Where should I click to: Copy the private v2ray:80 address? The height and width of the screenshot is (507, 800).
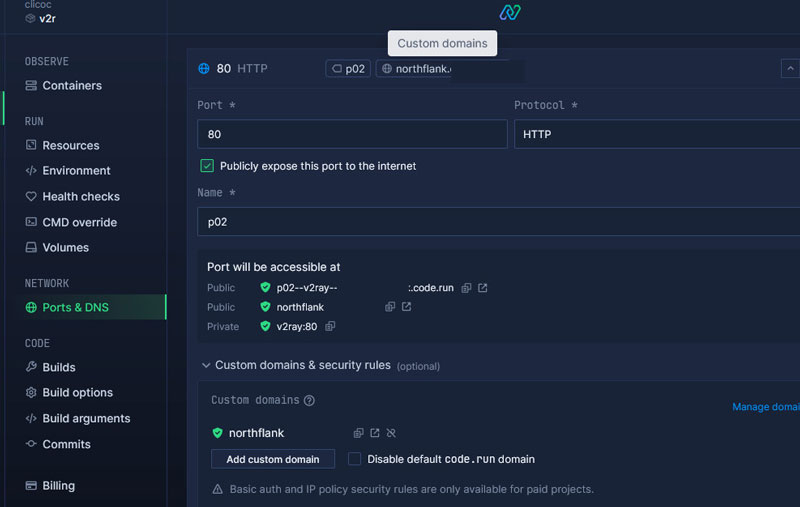(x=330, y=326)
